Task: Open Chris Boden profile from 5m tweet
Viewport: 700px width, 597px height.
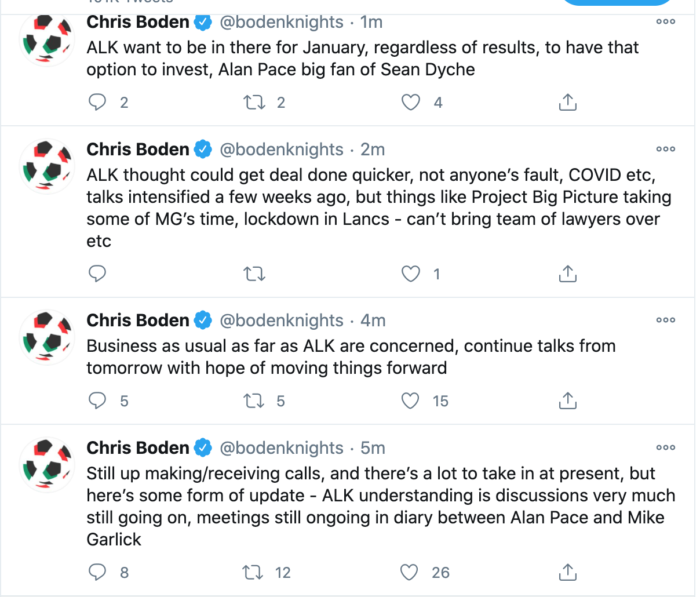Action: coord(138,448)
